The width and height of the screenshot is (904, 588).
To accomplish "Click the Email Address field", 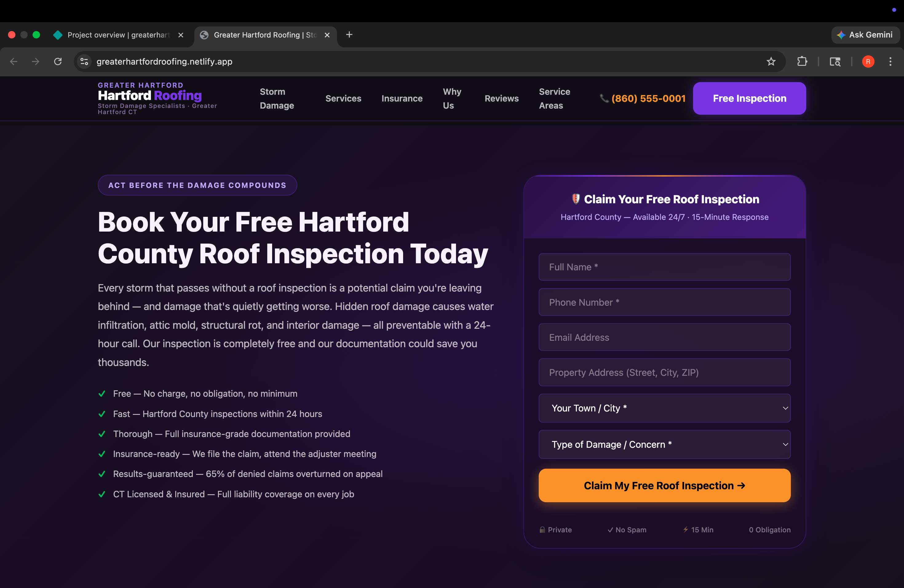I will pyautogui.click(x=664, y=337).
